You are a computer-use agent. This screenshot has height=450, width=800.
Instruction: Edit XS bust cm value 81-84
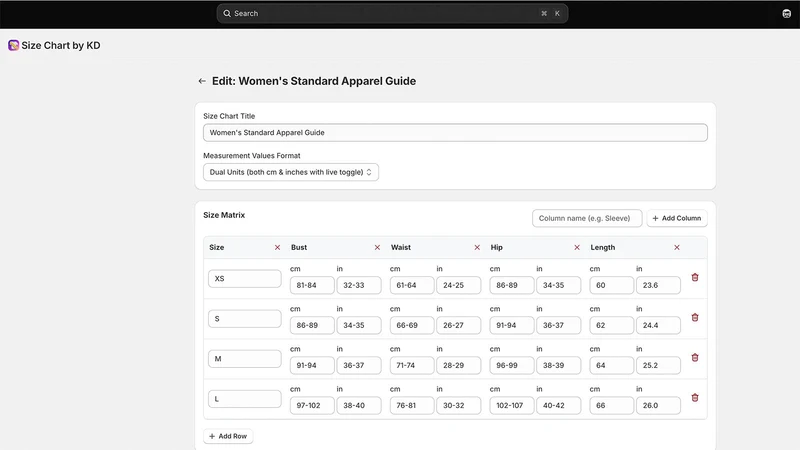click(312, 285)
